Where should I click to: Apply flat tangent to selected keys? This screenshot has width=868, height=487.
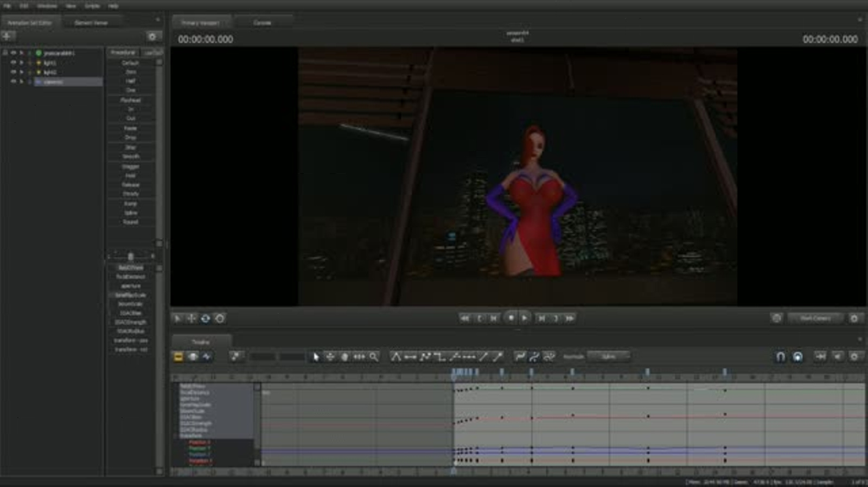tap(411, 356)
